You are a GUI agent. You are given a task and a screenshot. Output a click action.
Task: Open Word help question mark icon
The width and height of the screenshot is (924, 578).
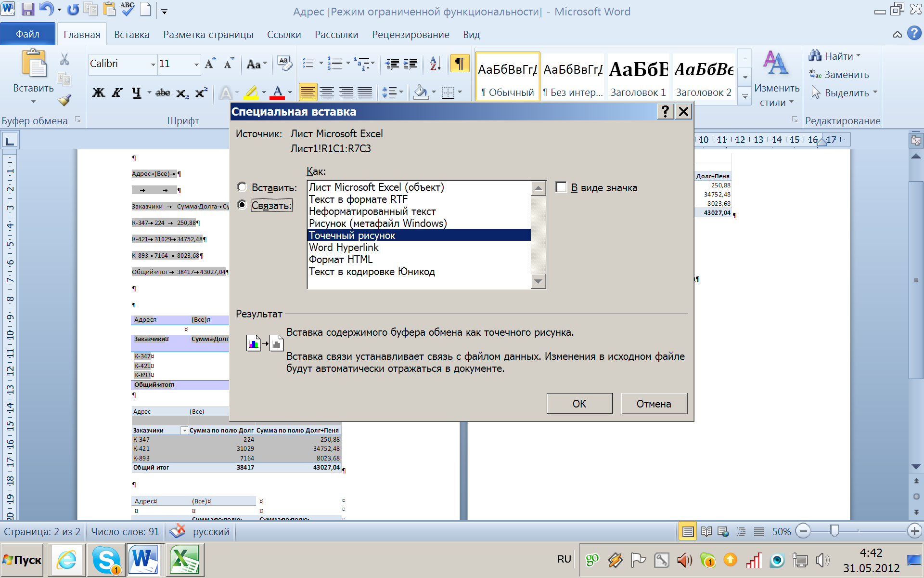[914, 34]
